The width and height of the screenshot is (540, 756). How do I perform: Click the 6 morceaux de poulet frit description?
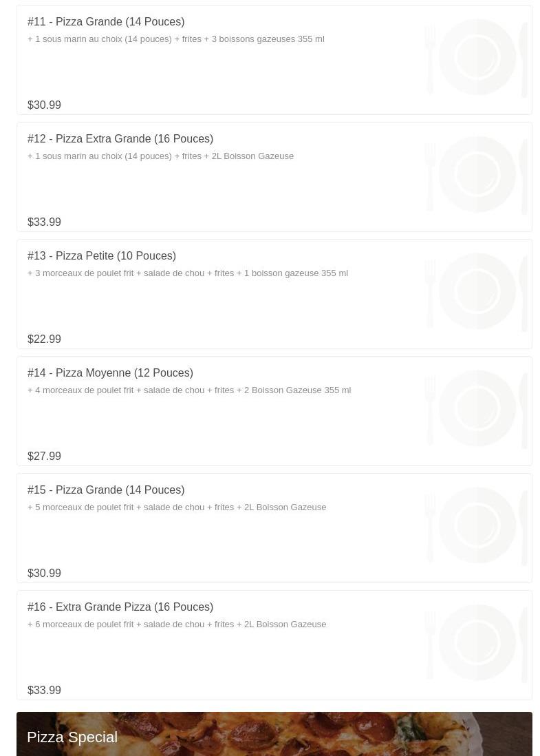[x=177, y=624]
